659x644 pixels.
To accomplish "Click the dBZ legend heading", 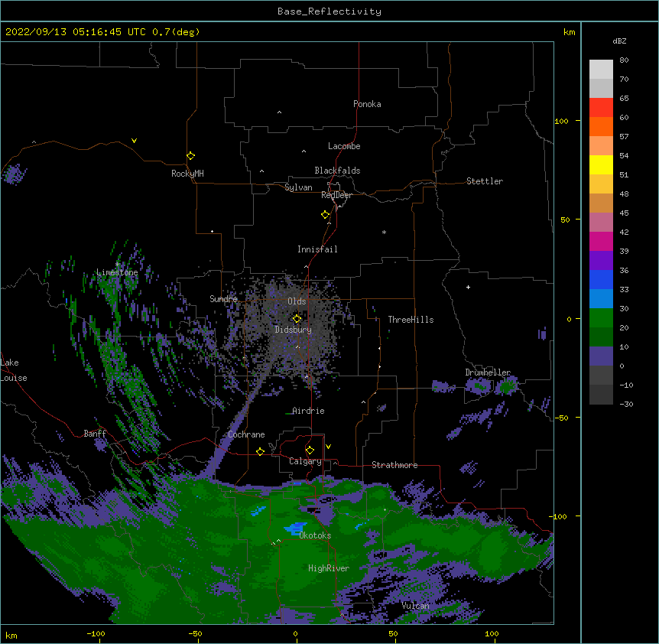I will (x=619, y=41).
